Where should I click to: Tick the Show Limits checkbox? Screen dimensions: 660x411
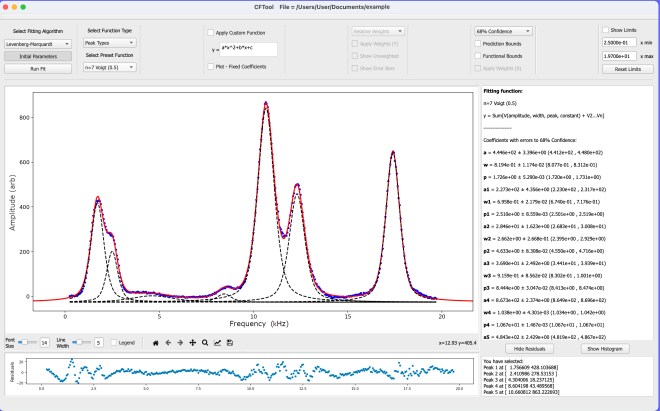tap(607, 31)
